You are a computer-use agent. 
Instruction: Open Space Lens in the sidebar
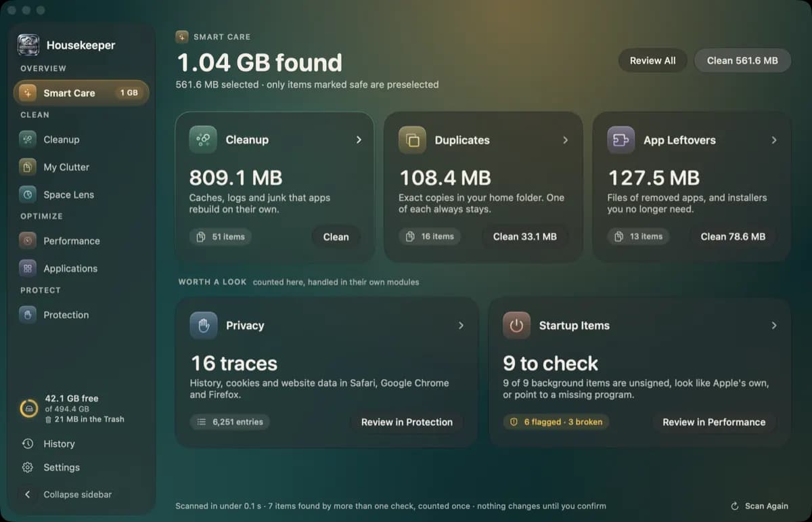81,194
